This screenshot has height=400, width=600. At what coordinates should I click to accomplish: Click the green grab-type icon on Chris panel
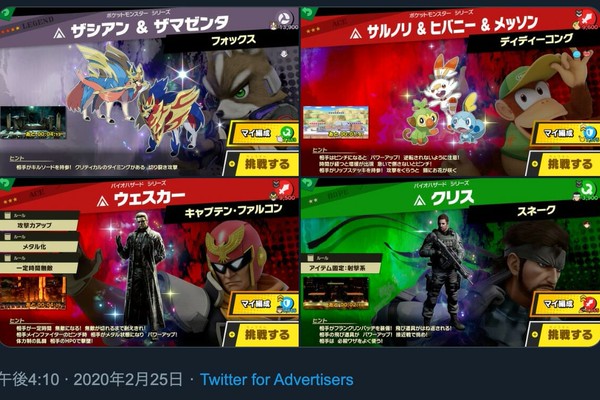[588, 189]
